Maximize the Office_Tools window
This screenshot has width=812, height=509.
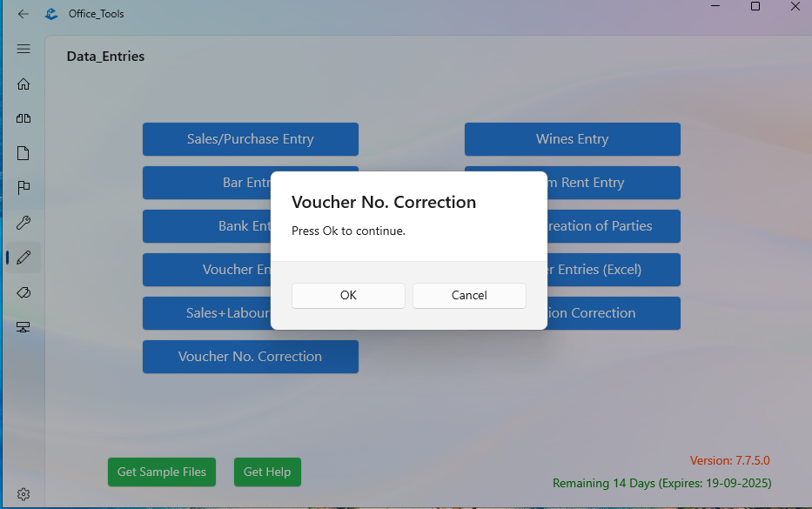(x=755, y=6)
